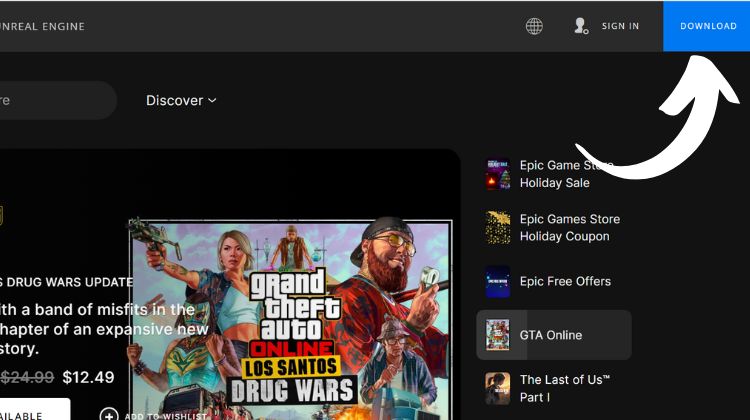Click the Drug Wars Update heading
Viewport: 750px width, 420px height.
click(x=66, y=282)
